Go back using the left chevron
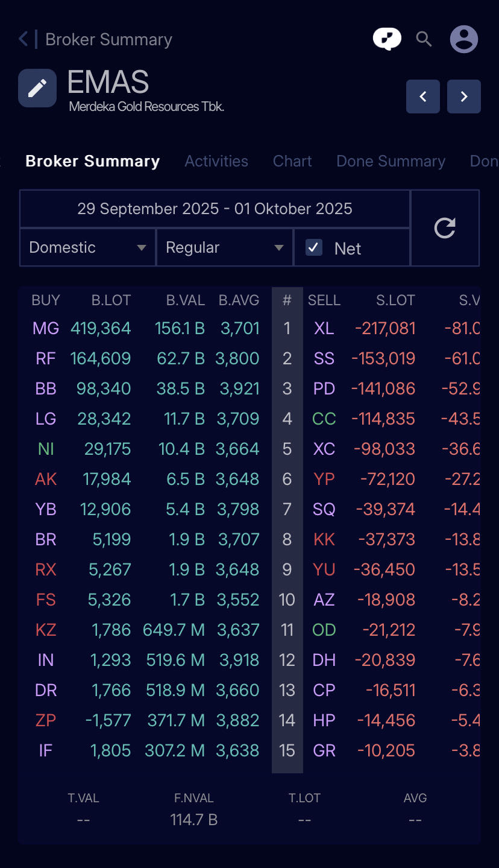The image size is (499, 868). tap(24, 40)
